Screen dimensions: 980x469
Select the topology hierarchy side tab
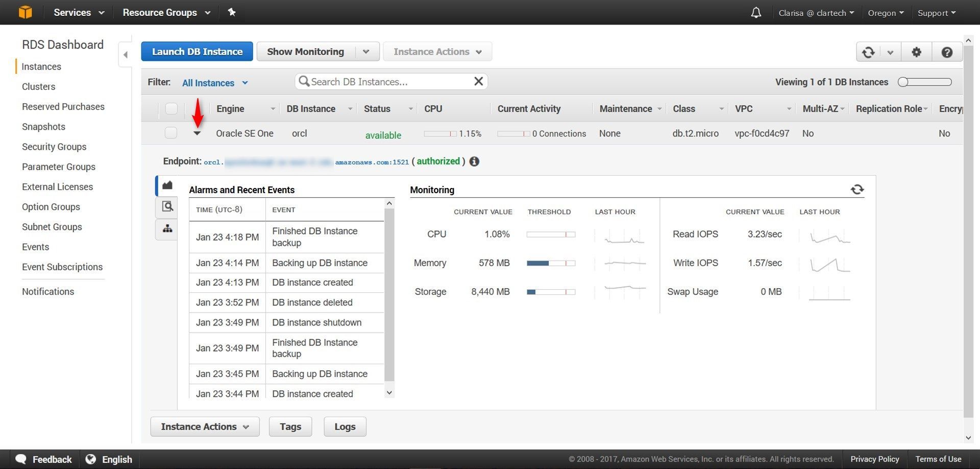167,229
